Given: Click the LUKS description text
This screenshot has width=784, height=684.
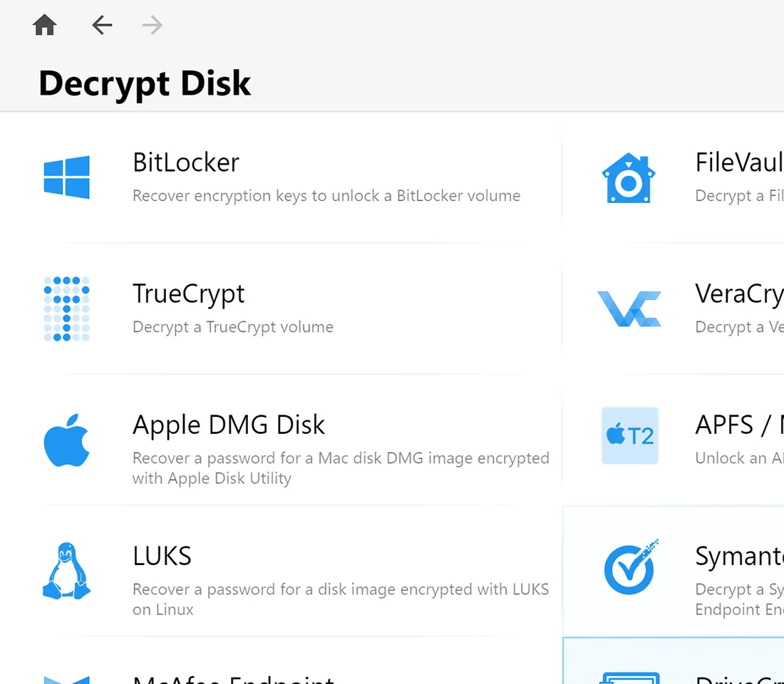Looking at the screenshot, I should tap(341, 598).
